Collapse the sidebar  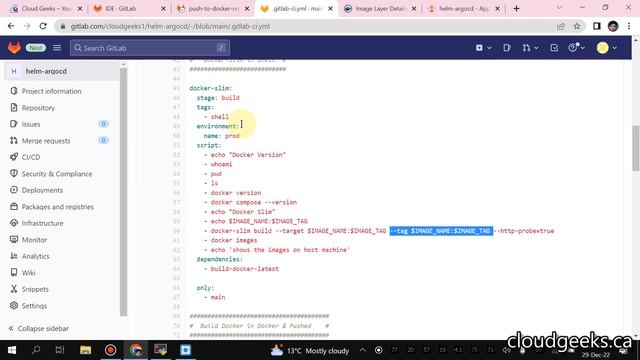click(x=39, y=329)
